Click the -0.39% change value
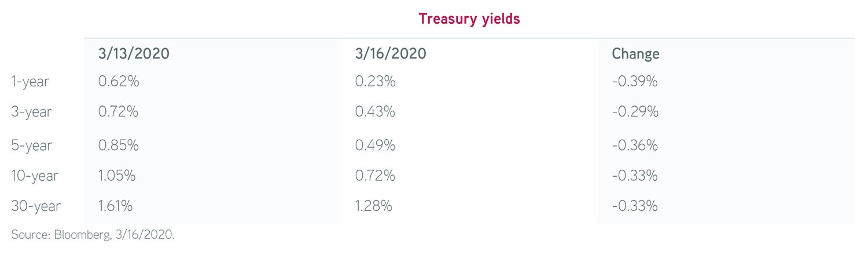Image resolution: width=868 pixels, height=255 pixels. tap(635, 82)
